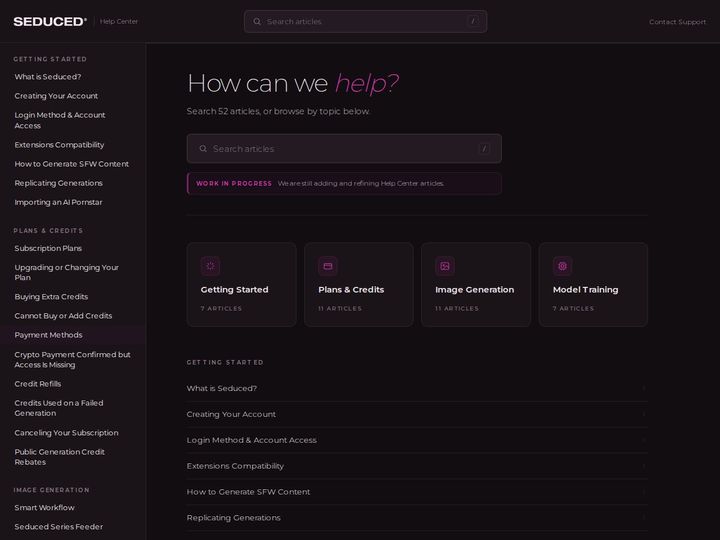
Task: Click the Image Generation sidebar section heading
Action: point(51,490)
